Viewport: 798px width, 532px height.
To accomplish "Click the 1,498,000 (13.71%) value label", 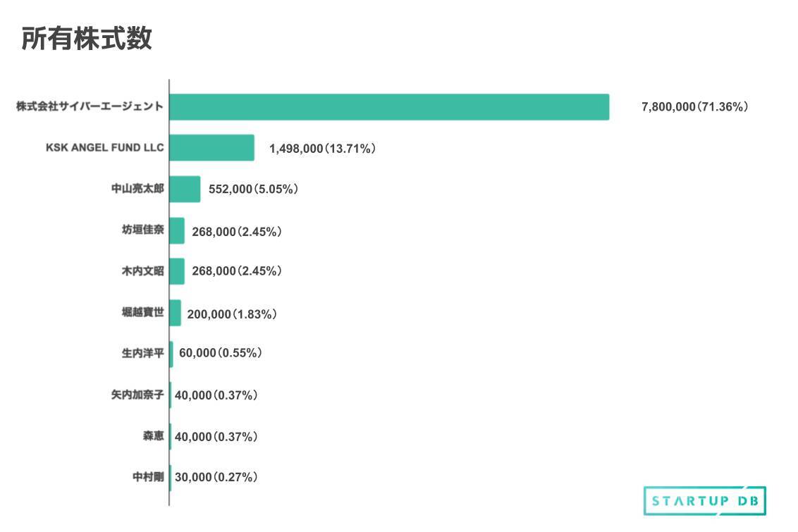I will click(x=322, y=149).
